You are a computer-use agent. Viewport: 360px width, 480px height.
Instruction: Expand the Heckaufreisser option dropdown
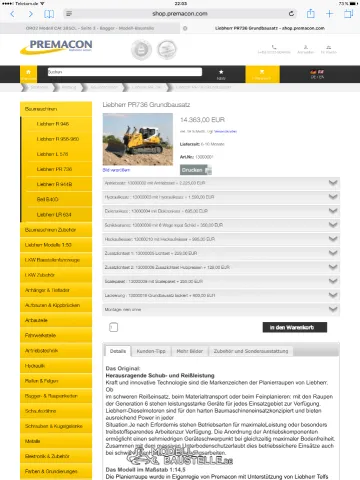click(221, 239)
